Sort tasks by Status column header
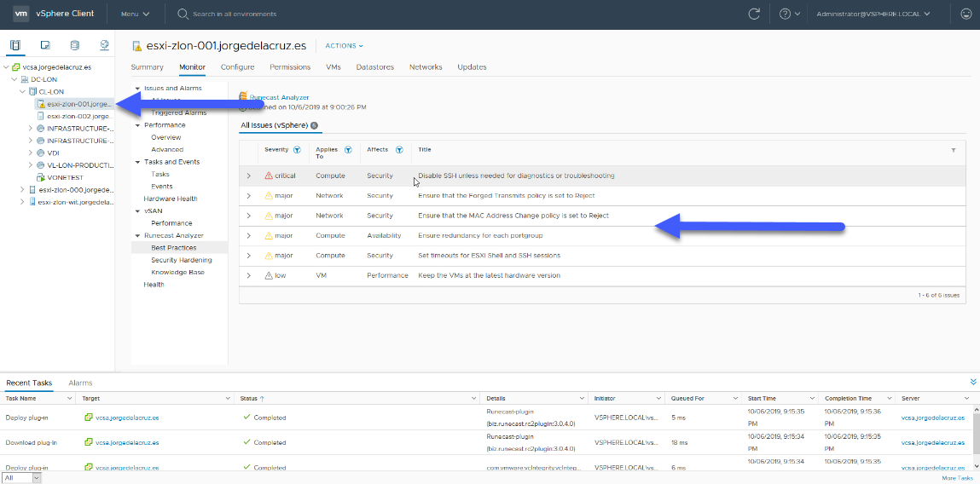The height and width of the screenshot is (484, 980). (250, 398)
